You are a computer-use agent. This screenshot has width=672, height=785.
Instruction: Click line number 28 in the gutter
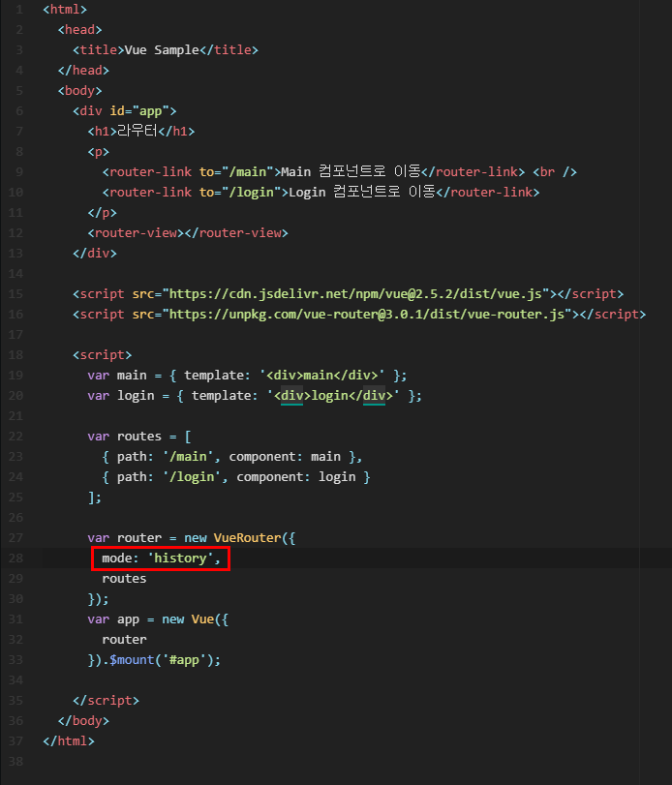click(15, 559)
